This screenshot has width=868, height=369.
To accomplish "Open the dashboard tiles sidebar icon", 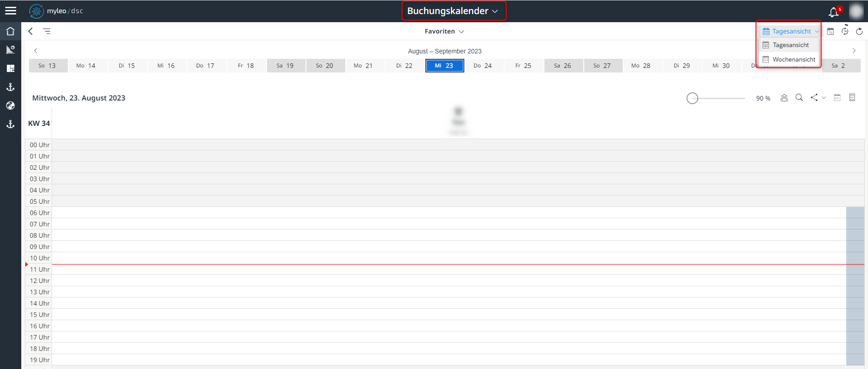I will click(x=10, y=68).
